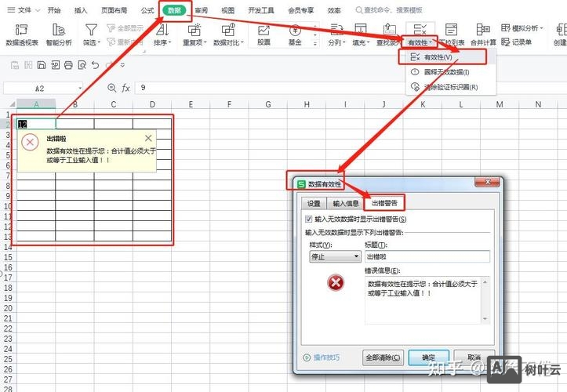Click the 分列 split columns icon
The width and height of the screenshot is (567, 392).
click(x=336, y=30)
